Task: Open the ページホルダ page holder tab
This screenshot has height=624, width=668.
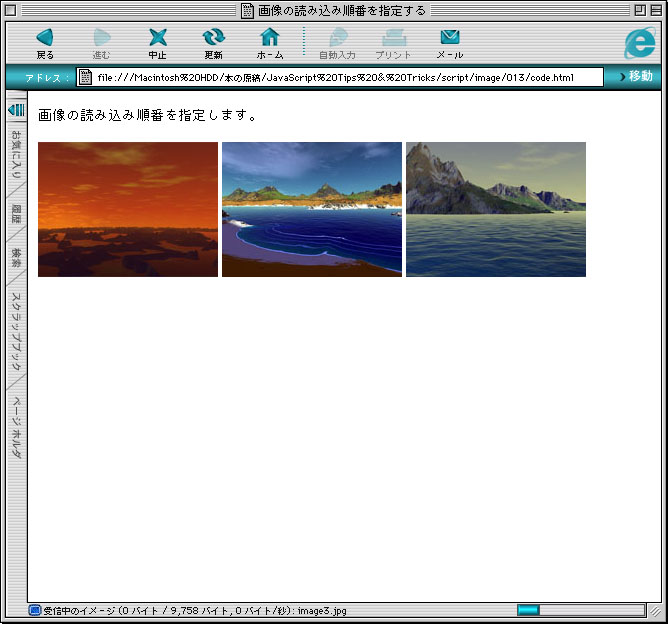Action: pyautogui.click(x=16, y=427)
